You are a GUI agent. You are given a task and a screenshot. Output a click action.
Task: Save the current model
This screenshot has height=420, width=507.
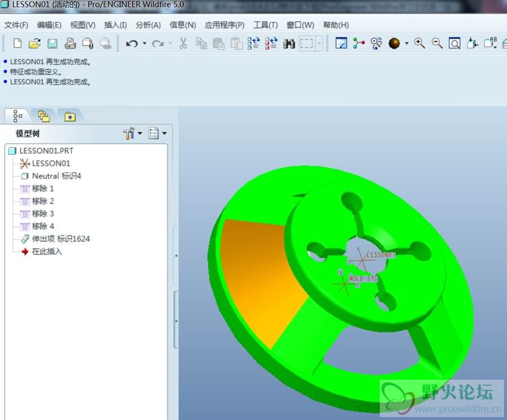(x=52, y=43)
